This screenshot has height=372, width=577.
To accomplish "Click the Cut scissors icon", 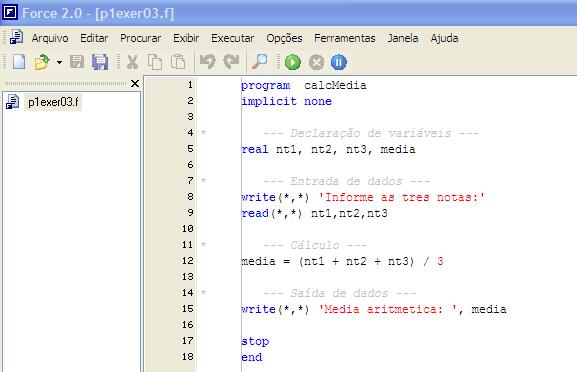I will tap(132, 62).
